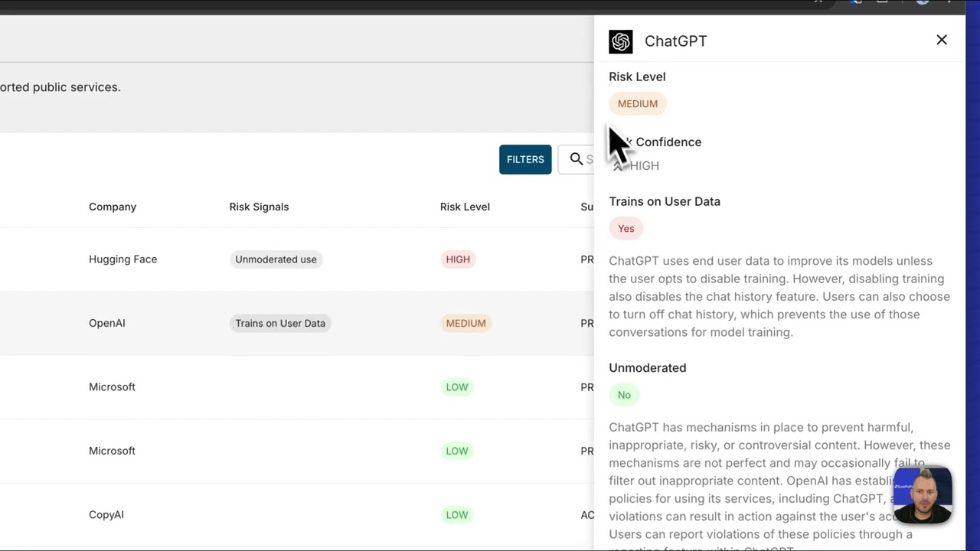Open the FILTERS button
This screenshot has height=551, width=980.
tap(525, 159)
